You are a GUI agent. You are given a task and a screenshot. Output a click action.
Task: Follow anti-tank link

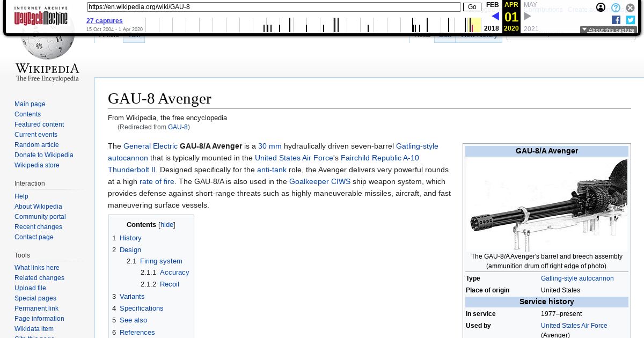click(272, 170)
